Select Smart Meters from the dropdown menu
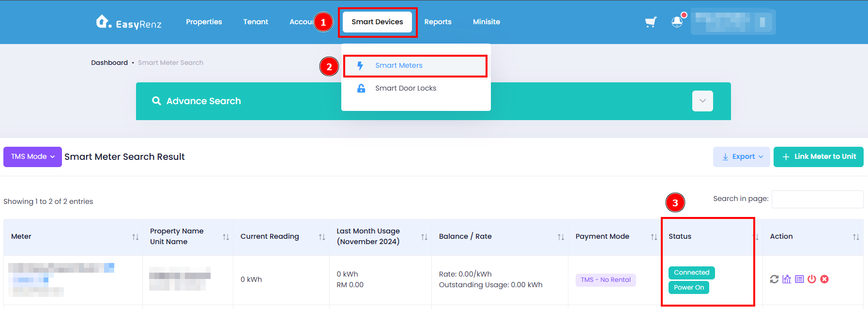 [415, 66]
